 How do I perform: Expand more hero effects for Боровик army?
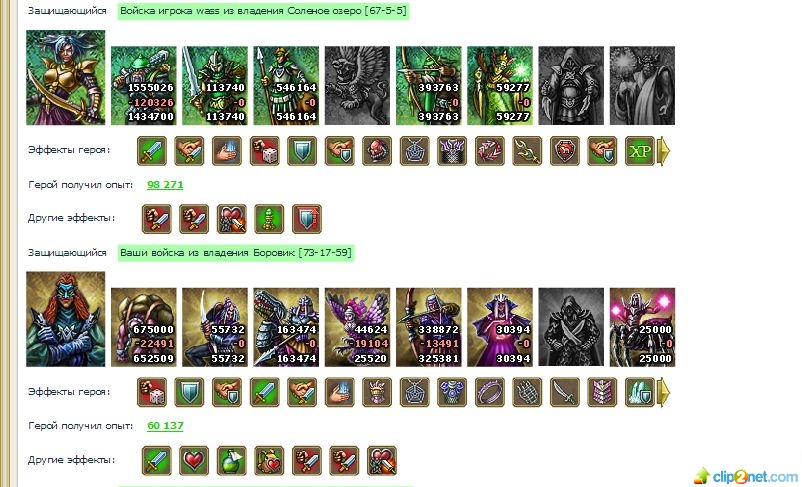tap(663, 392)
